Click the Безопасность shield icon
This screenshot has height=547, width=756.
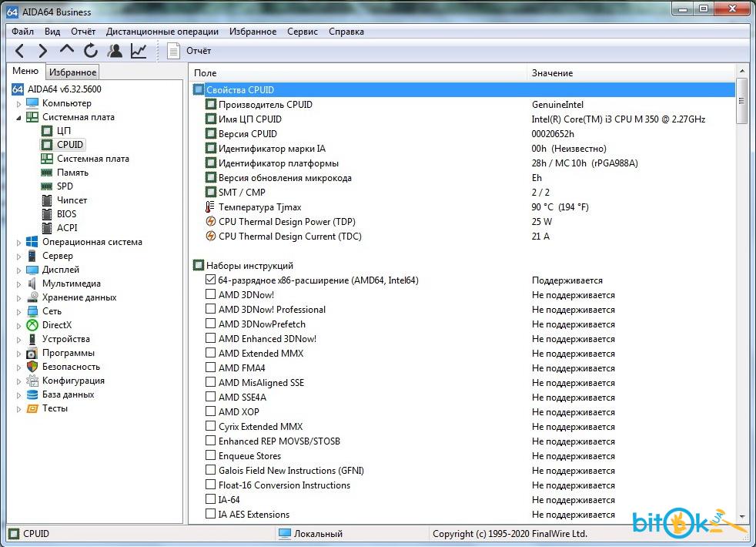point(32,367)
